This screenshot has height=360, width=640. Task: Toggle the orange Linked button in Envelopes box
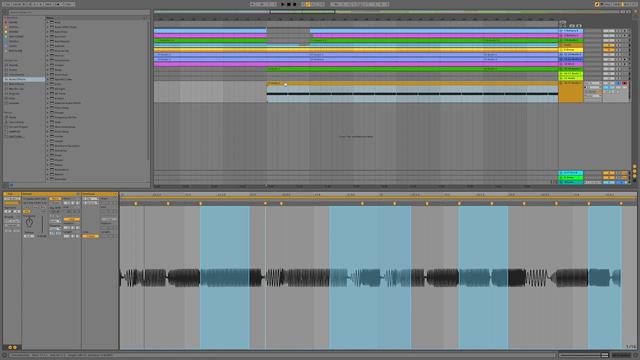[90, 236]
